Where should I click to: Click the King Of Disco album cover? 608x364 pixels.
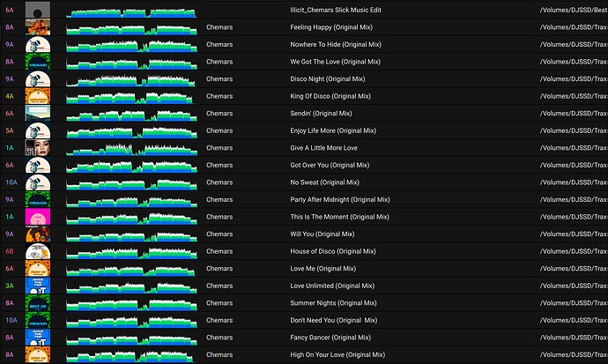[37, 96]
